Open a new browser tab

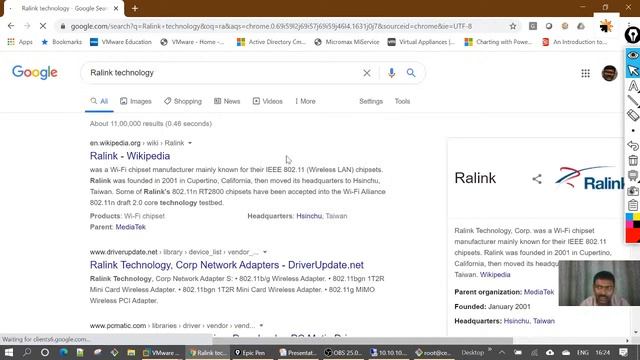pyautogui.click(x=135, y=8)
